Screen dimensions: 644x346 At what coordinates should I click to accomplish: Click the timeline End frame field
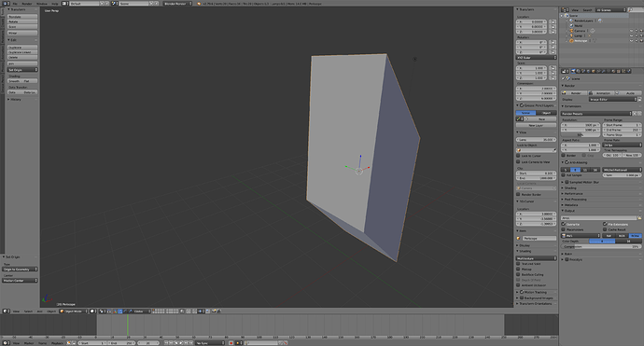coord(122,342)
